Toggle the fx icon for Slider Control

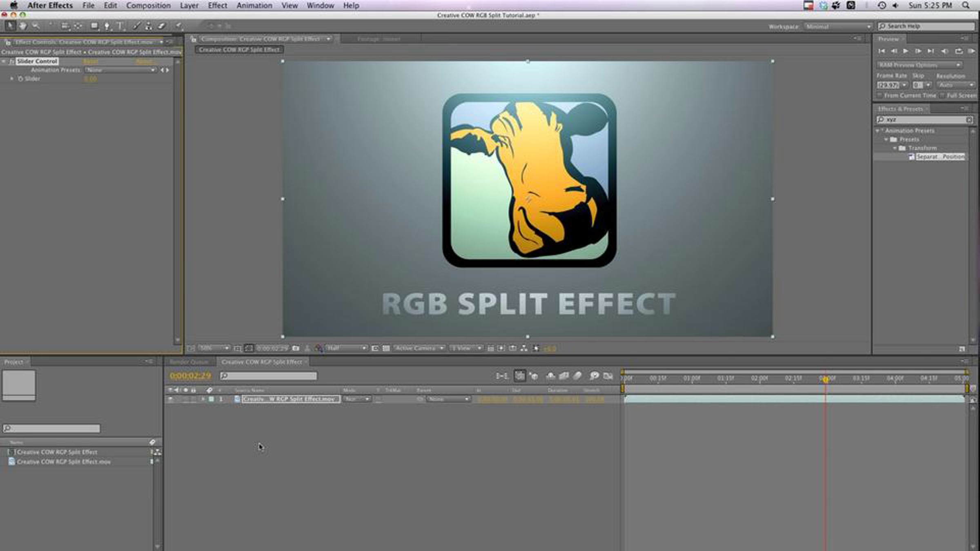coord(12,61)
